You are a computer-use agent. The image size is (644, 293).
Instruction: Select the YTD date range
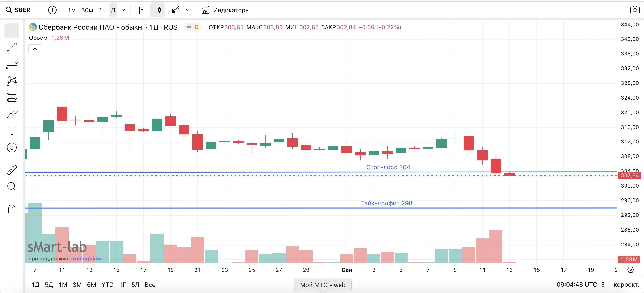108,285
